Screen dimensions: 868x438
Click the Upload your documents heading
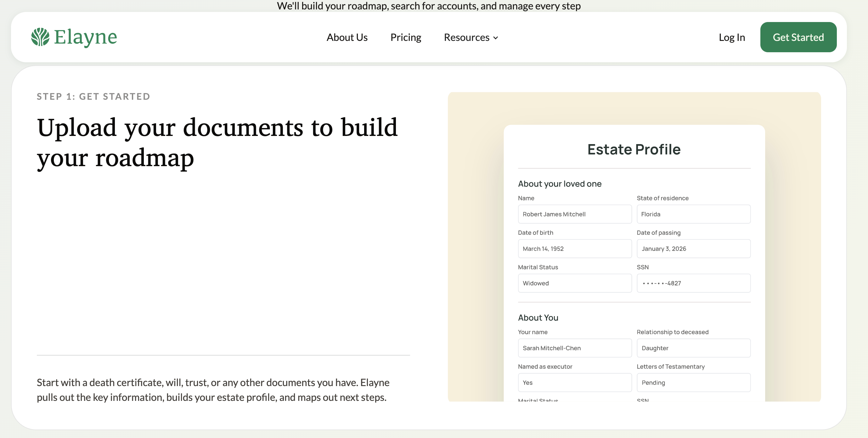coord(217,142)
